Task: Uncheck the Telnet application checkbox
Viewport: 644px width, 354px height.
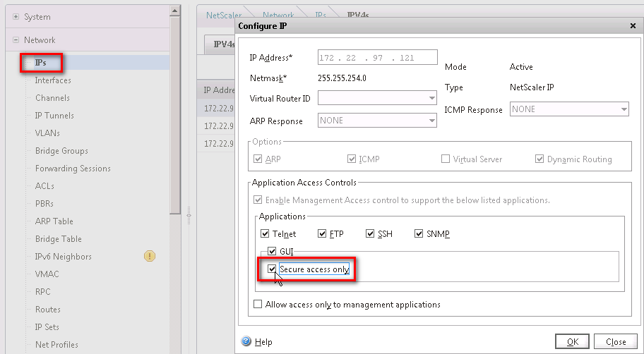Action: pos(265,234)
